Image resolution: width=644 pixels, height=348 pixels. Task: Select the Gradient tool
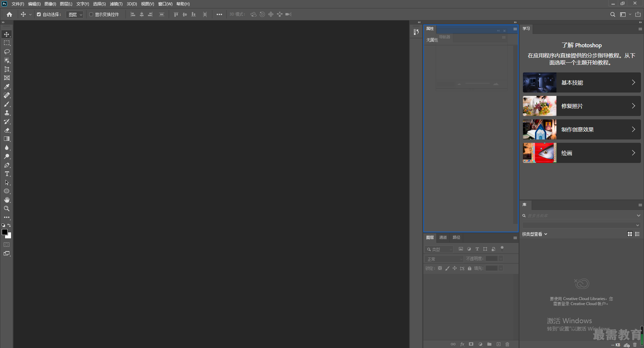point(7,139)
